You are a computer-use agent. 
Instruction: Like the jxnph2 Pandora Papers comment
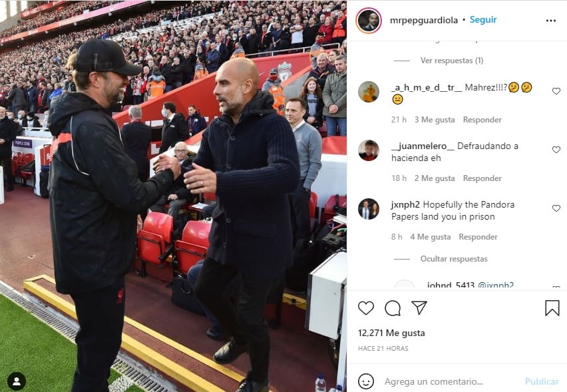point(556,208)
